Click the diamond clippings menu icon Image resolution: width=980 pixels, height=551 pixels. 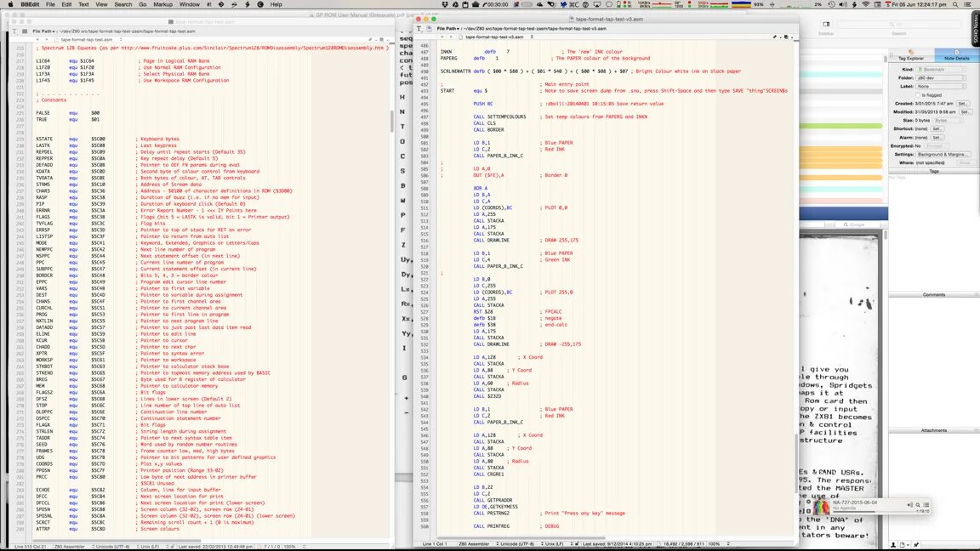pos(221,4)
